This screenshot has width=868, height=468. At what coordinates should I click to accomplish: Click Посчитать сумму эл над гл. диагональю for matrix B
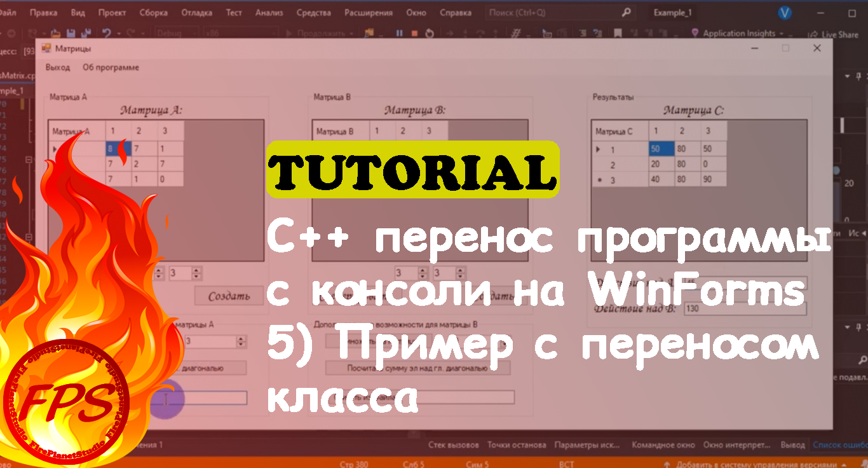coord(418,368)
